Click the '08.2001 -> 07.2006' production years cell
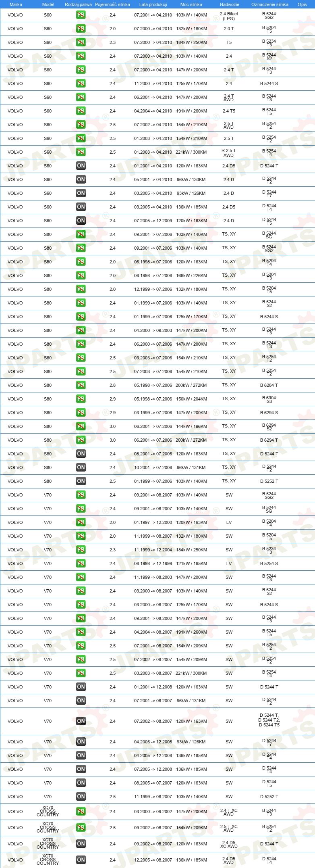Viewport: 315px width, 868px height. 153,454
